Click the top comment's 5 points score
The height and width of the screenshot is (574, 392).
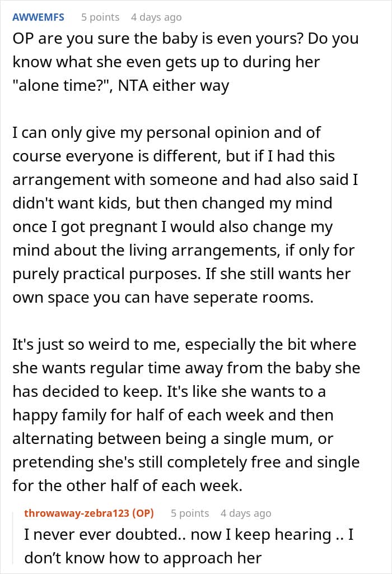(100, 17)
